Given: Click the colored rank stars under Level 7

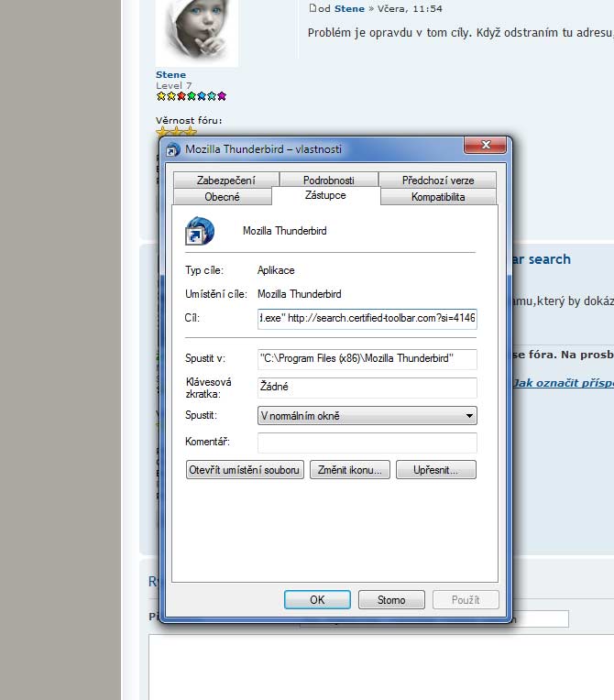Looking at the screenshot, I should [x=192, y=96].
